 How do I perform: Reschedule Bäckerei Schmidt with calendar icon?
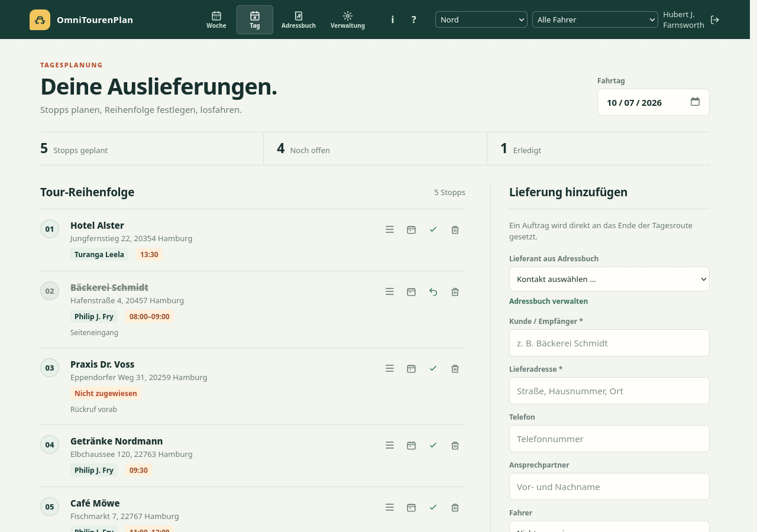click(x=412, y=291)
